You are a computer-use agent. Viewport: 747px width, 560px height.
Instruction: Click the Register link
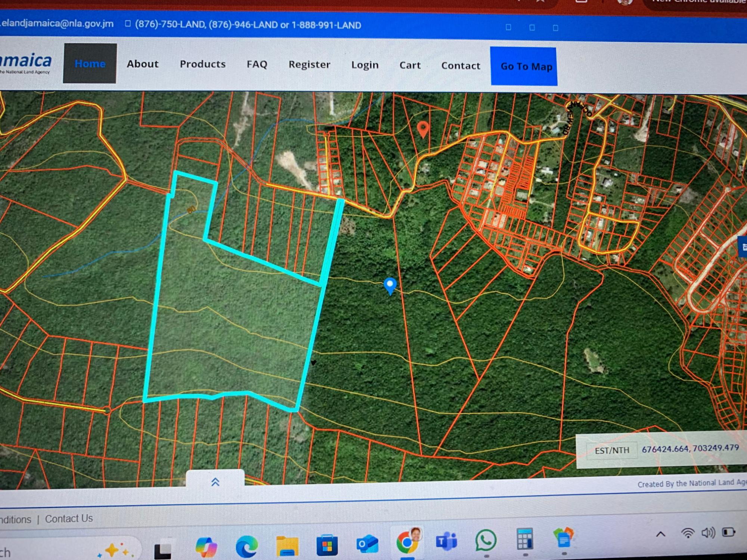tap(309, 65)
